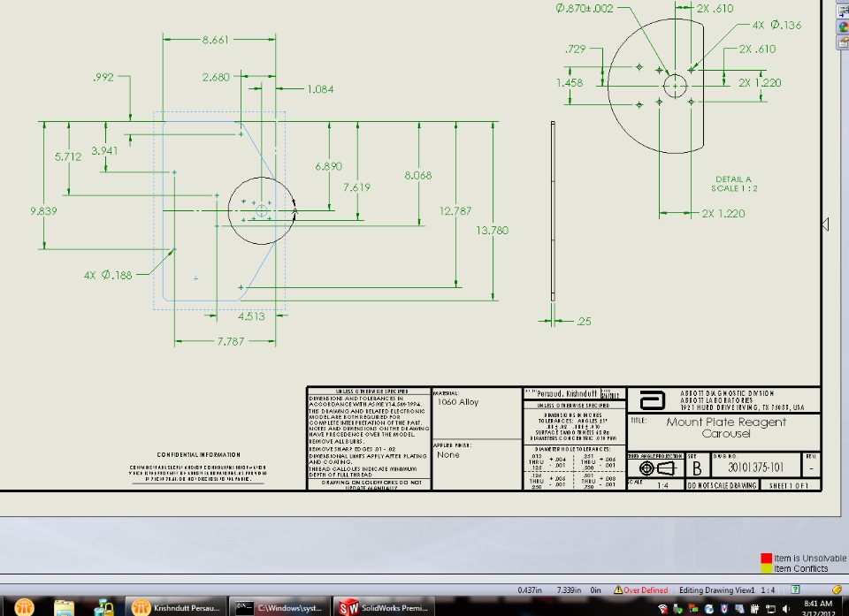Expand the task pane using the triangle handle
The image size is (849, 616).
(825, 224)
